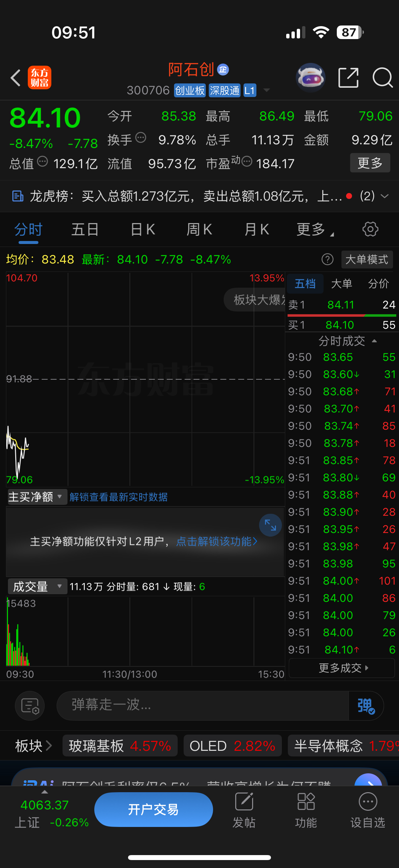The height and width of the screenshot is (868, 399).
Task: Open search with magnifier icon
Action: point(382,78)
